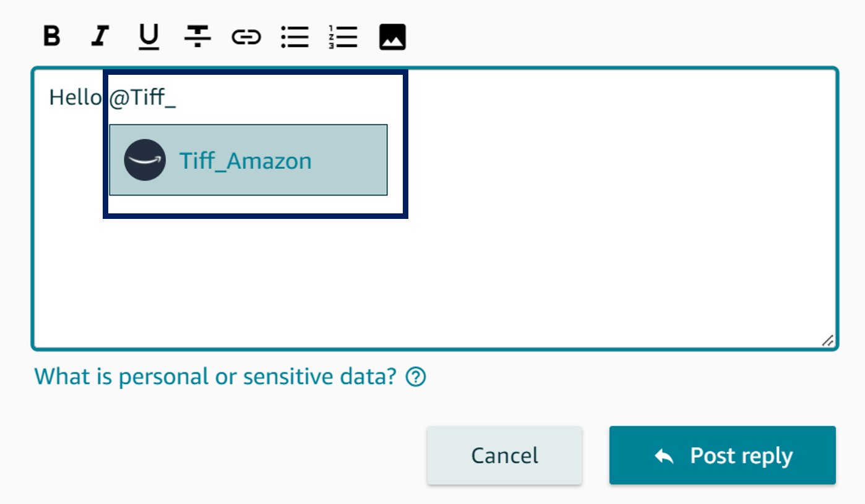
Task: Click the Amazon smile avatar in suggestion
Action: click(145, 160)
